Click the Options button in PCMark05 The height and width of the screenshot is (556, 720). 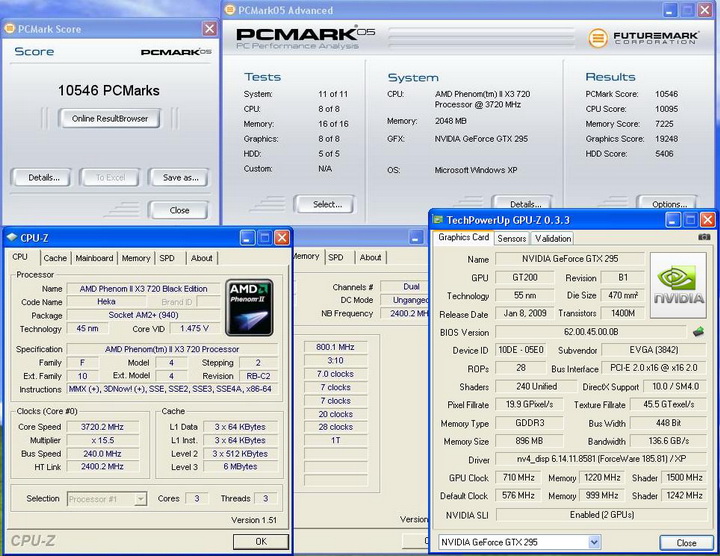669,203
